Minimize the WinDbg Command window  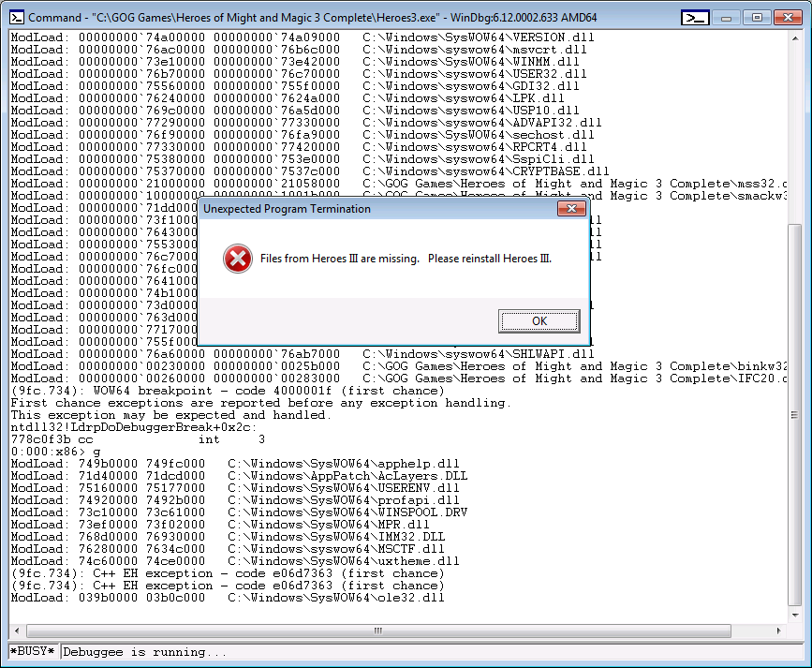coord(726,18)
